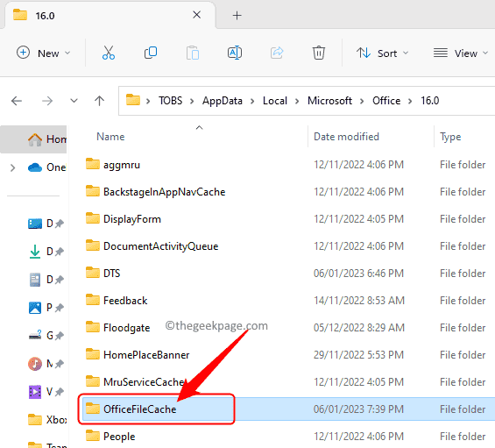495x448 pixels.
Task: Go forward with the Forward arrow
Action: tap(47, 101)
